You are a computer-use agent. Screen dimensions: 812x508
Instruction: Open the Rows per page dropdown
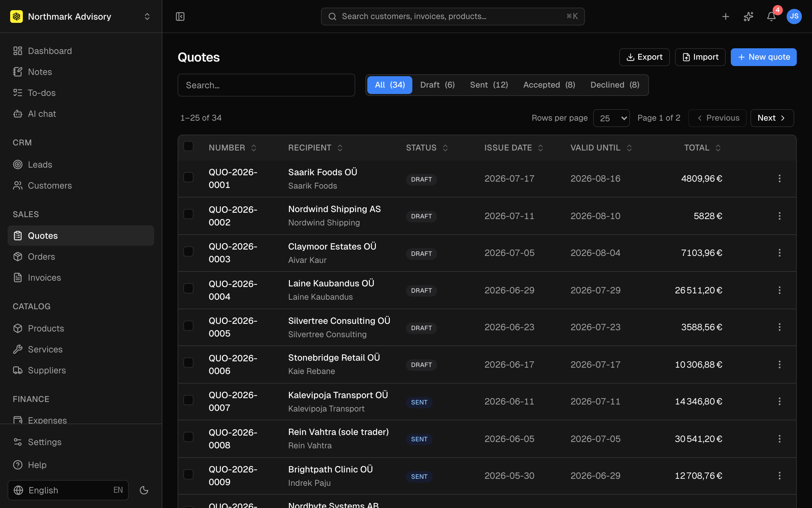click(611, 118)
